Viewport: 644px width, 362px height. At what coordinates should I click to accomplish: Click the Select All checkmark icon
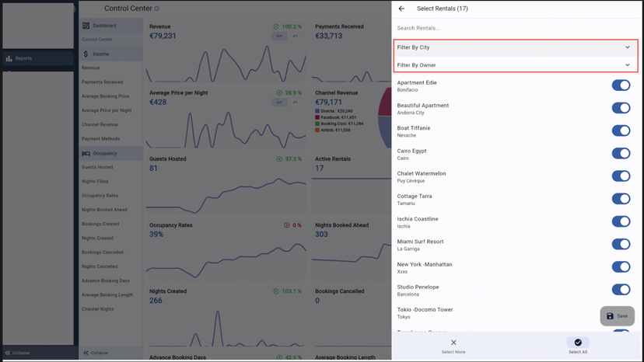[x=578, y=343]
